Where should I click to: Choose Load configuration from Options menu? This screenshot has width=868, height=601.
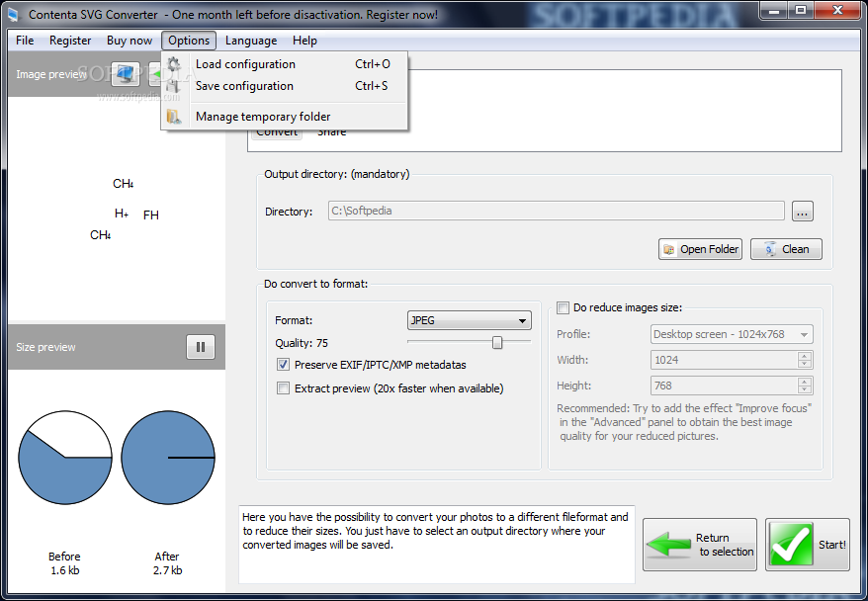(285, 64)
